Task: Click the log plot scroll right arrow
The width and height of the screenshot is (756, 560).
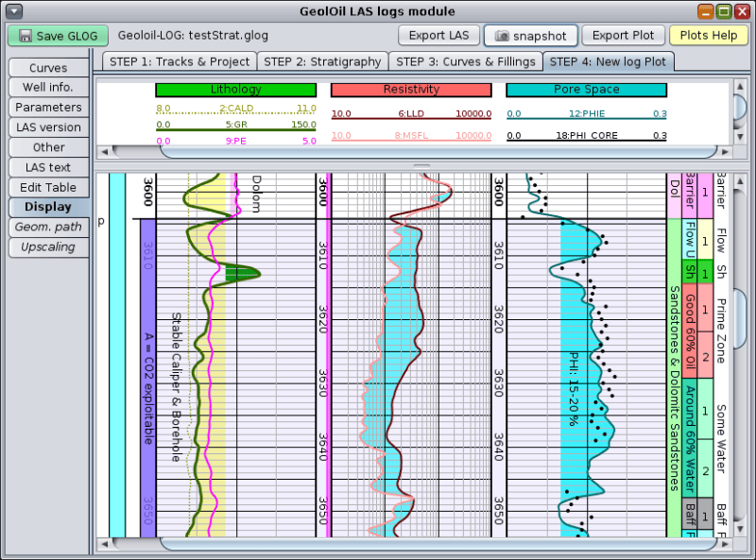Action: [x=725, y=544]
